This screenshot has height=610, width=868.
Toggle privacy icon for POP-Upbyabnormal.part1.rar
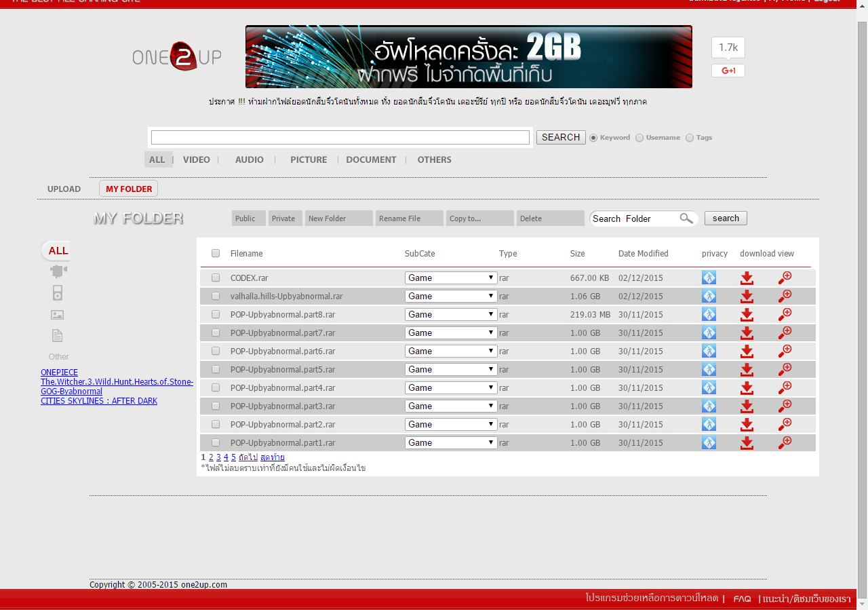point(709,442)
